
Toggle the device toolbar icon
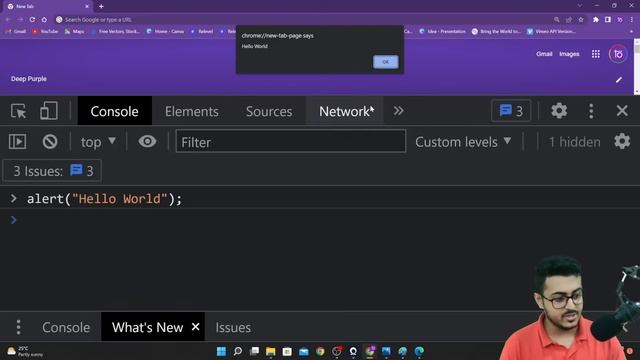coord(49,111)
